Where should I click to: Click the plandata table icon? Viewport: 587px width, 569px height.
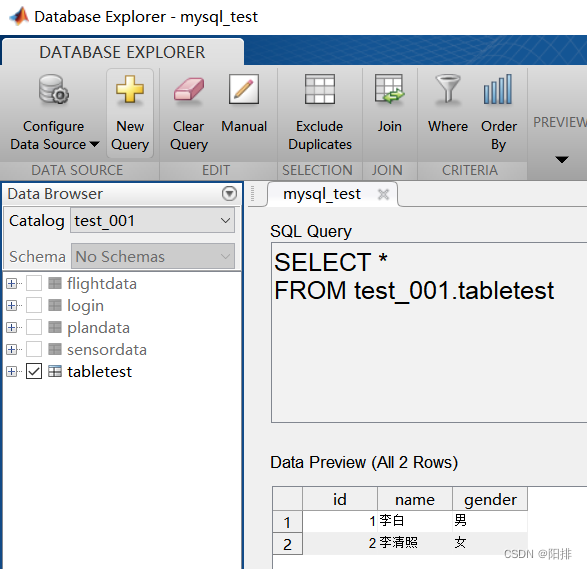click(x=55, y=328)
